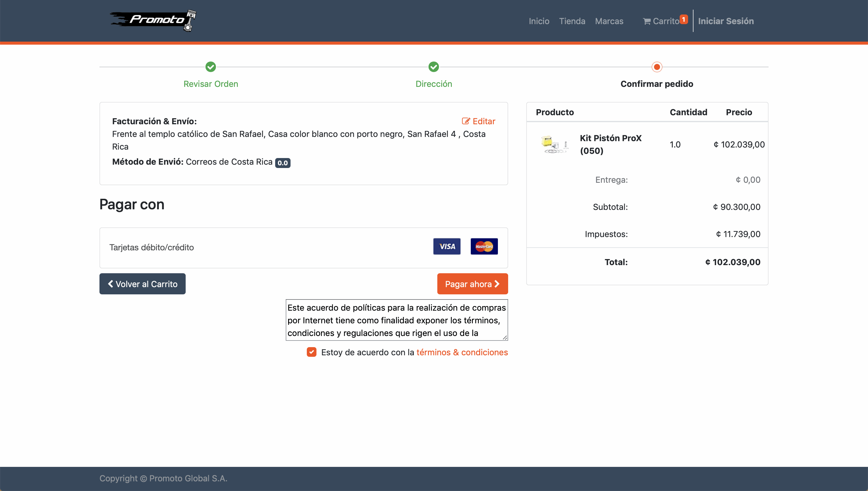Screen dimensions: 868x491
Task: Click the Impuestos amount ¢ 11.739,00
Action: click(738, 234)
